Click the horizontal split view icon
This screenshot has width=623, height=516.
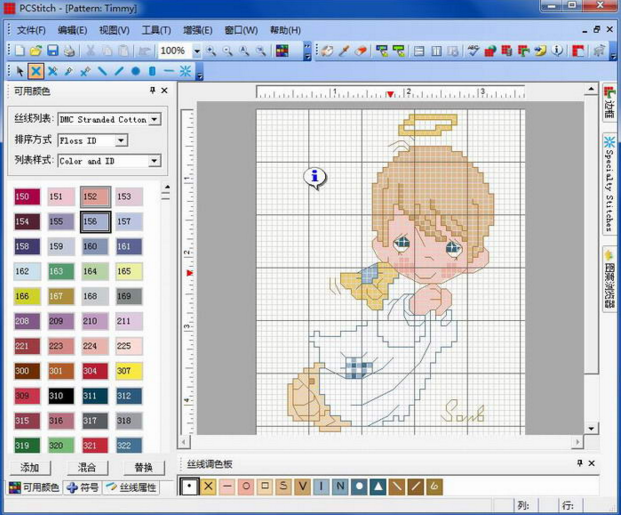tap(419, 51)
